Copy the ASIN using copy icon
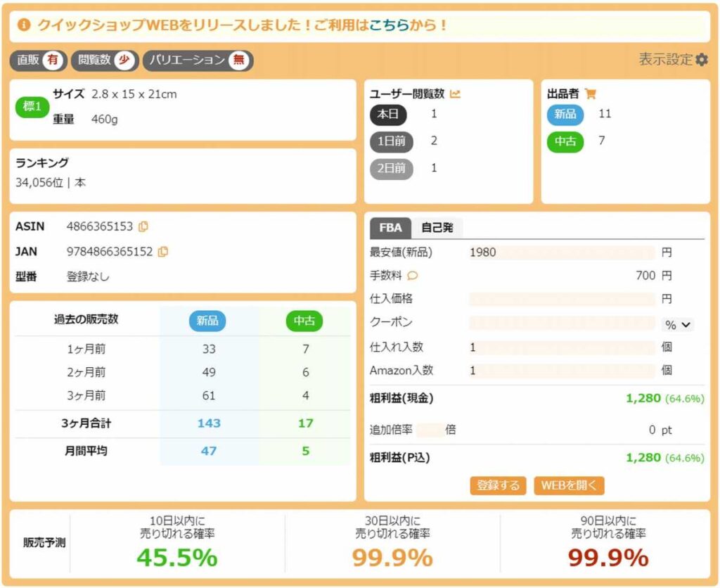The height and width of the screenshot is (588, 720). pos(143,226)
